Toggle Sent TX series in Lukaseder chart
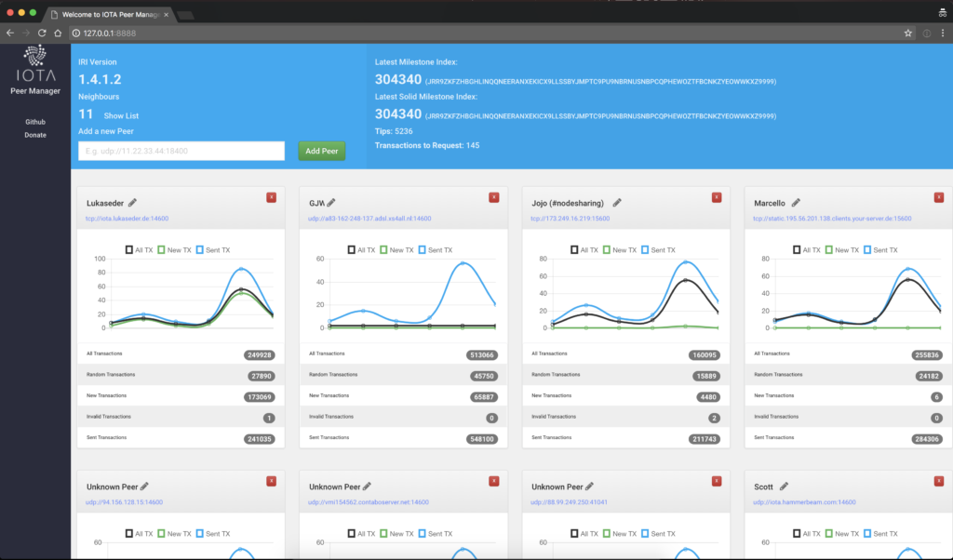The image size is (953, 560). [213, 249]
